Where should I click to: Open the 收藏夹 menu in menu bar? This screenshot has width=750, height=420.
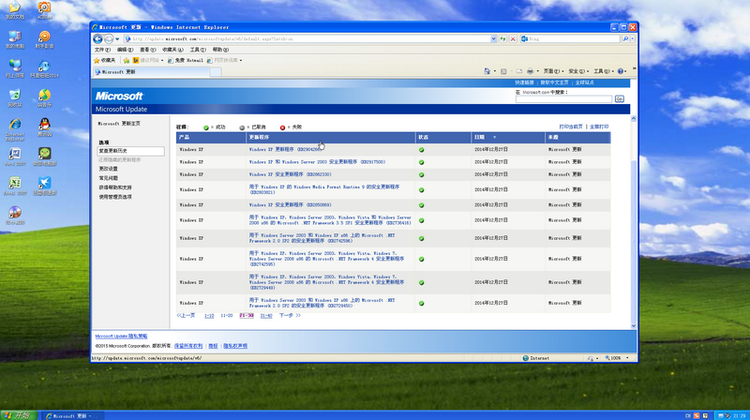tap(172, 50)
